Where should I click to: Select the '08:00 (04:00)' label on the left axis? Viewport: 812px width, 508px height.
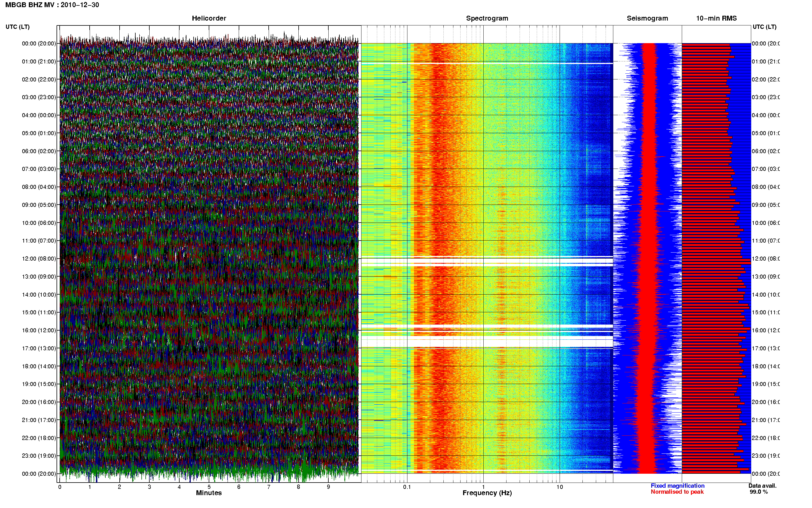point(39,187)
